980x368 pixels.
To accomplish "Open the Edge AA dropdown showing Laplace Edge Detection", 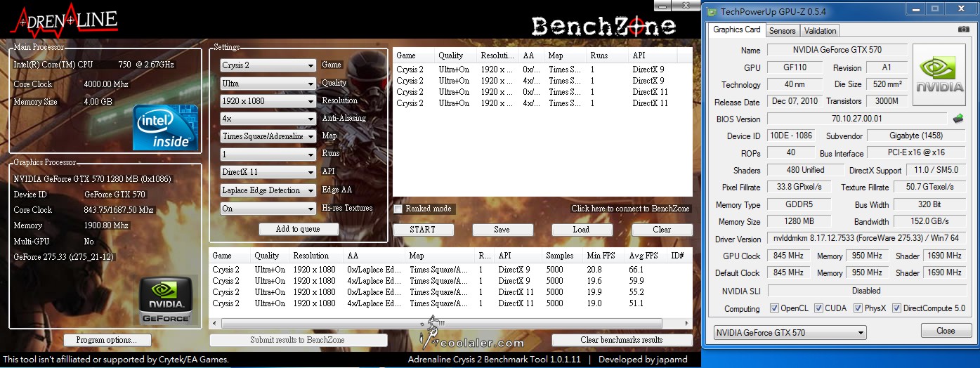I will (x=268, y=190).
